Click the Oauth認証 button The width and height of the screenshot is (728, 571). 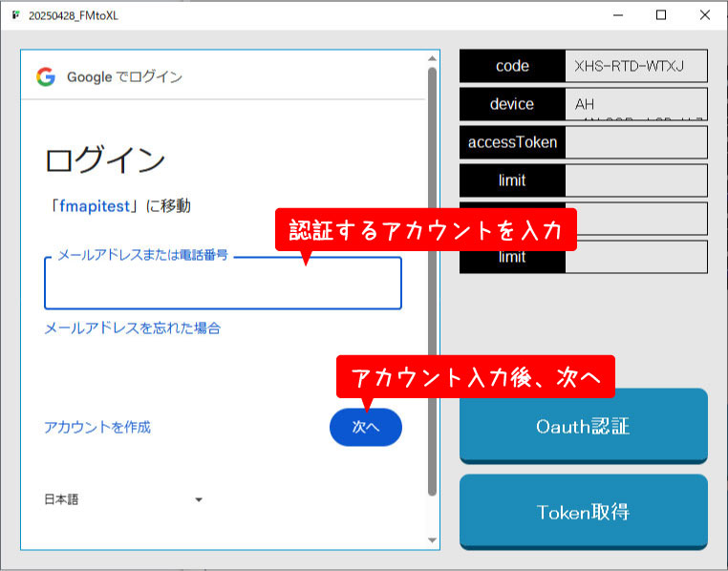[584, 426]
